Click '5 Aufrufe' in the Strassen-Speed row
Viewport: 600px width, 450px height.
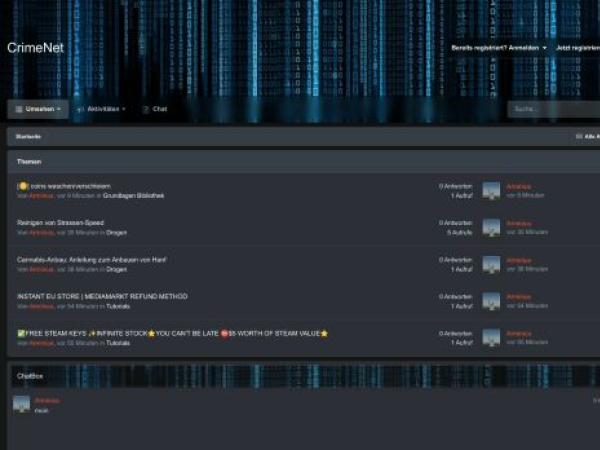[x=459, y=232]
